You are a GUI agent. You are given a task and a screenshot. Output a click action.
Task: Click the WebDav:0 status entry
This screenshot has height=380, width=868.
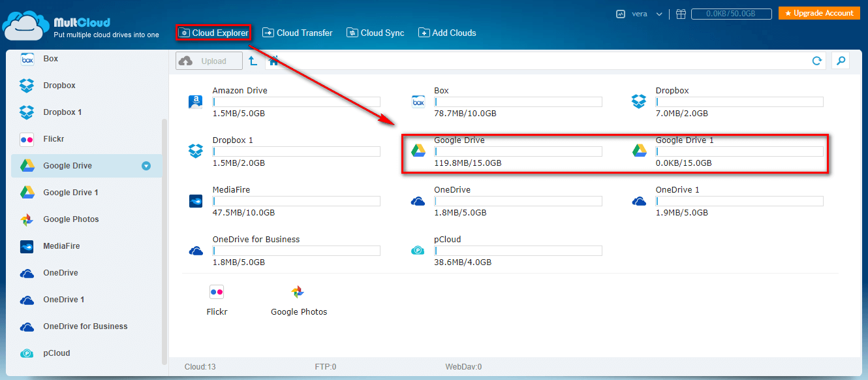coord(463,367)
